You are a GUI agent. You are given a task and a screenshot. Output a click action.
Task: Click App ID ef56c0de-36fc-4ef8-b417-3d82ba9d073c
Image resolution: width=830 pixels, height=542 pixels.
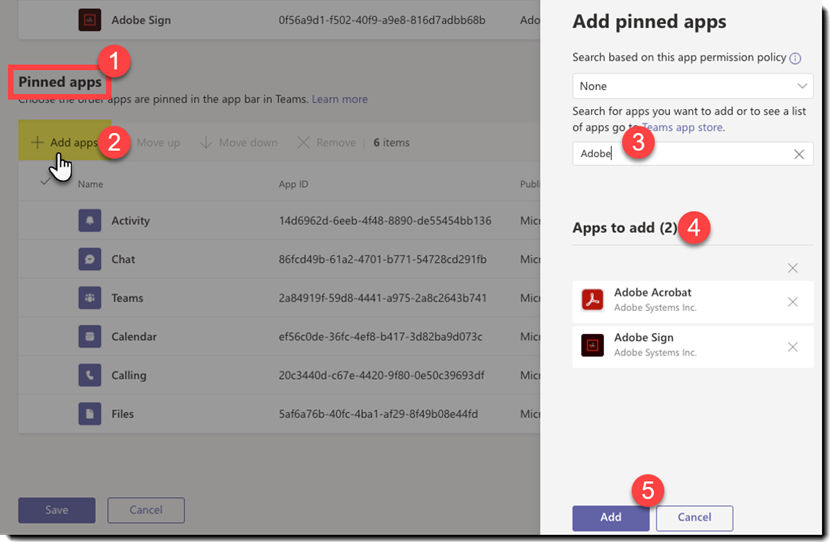point(381,336)
